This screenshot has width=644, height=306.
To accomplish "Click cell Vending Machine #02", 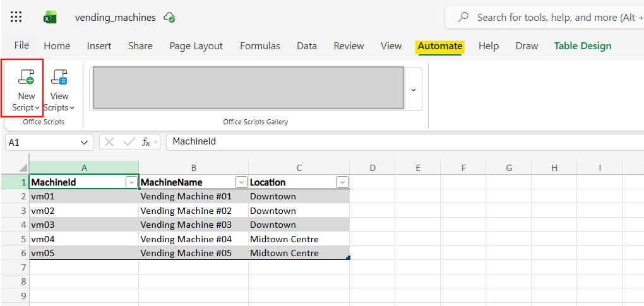I will point(193,211).
